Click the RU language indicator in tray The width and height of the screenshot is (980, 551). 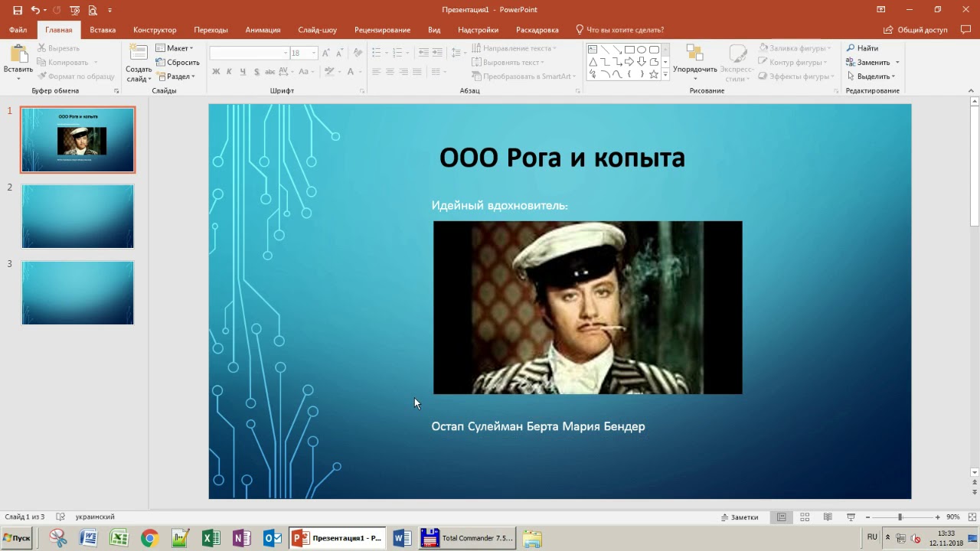(872, 537)
